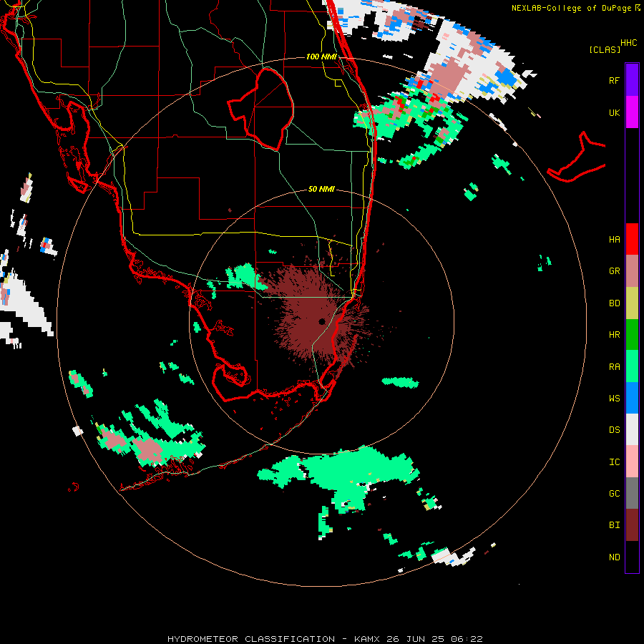Image resolution: width=644 pixels, height=644 pixels.
Task: Click the "GC" legend label
Action: 614,494
